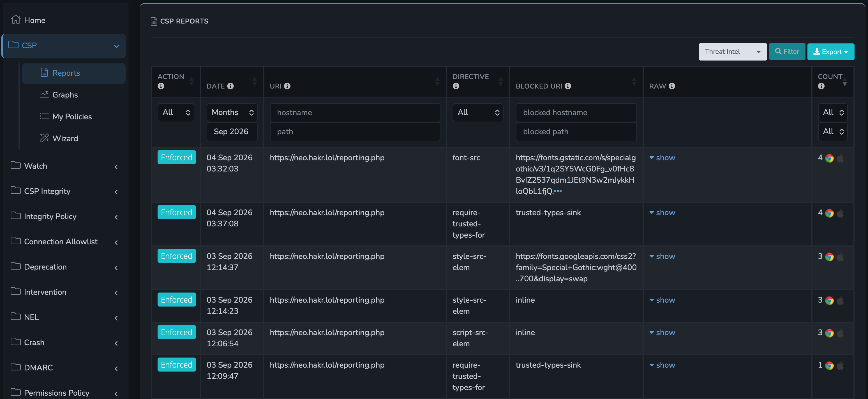Expand the Connection Allowlist section

pos(64,242)
